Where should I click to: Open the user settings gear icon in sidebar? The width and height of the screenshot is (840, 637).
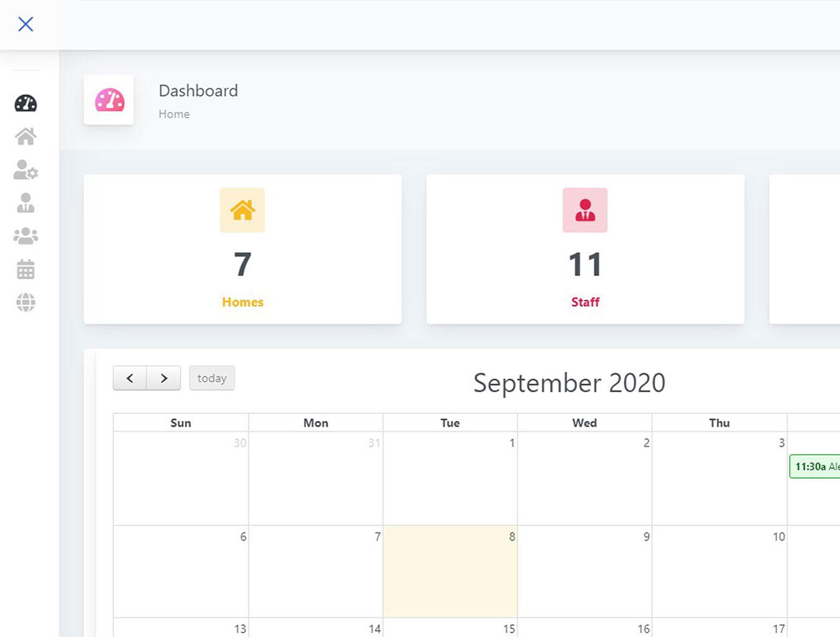25,170
